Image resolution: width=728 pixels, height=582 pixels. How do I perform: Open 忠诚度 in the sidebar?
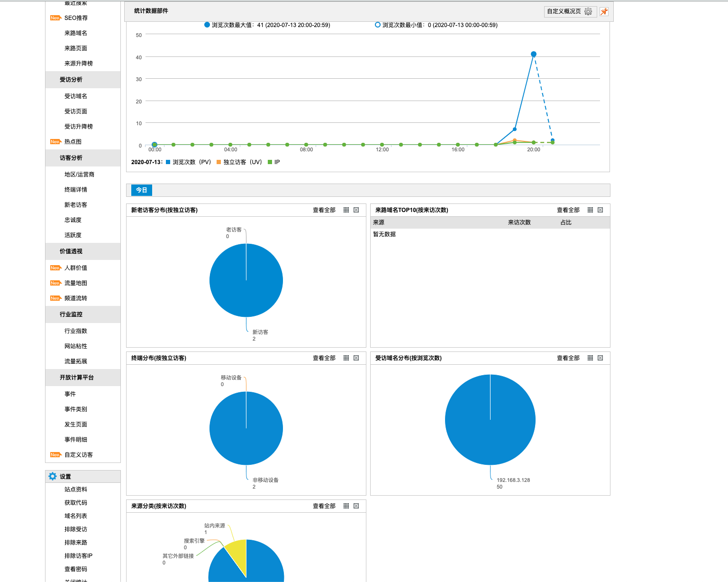(x=73, y=220)
